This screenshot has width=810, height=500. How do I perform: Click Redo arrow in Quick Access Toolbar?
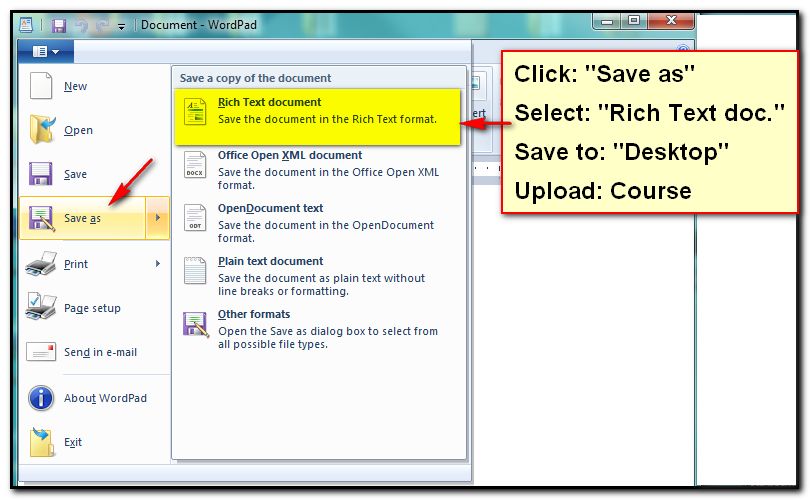(102, 25)
